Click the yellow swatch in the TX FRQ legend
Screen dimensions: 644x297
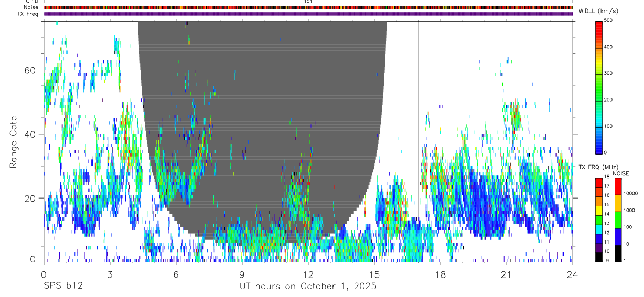pos(598,211)
